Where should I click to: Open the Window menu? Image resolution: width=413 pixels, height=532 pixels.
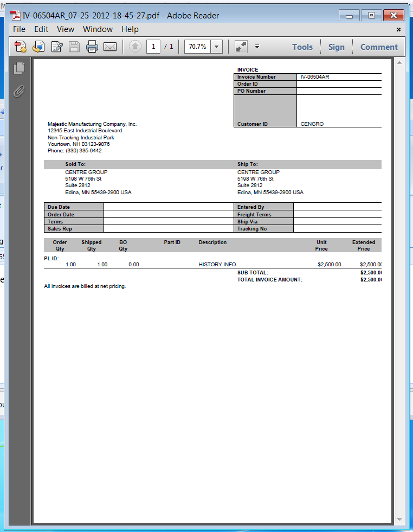(x=98, y=29)
